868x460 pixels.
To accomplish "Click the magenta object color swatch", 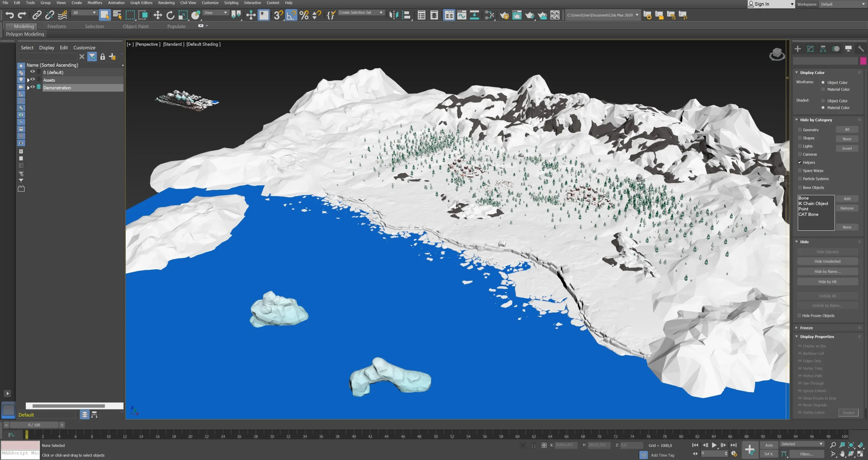I will [x=863, y=61].
